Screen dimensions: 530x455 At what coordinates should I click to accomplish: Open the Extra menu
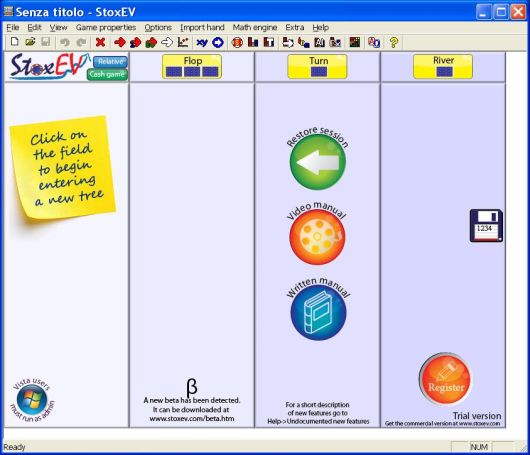295,27
